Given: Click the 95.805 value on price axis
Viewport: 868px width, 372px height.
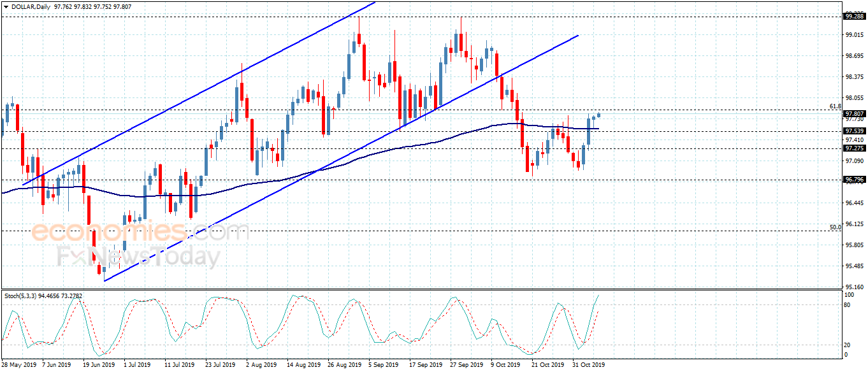Looking at the screenshot, I should 854,245.
